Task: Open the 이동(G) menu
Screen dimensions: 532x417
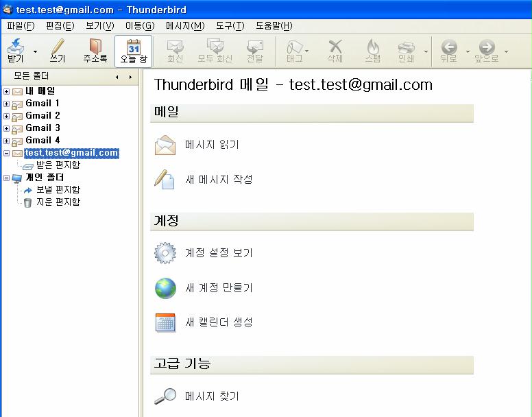Action: (x=140, y=26)
